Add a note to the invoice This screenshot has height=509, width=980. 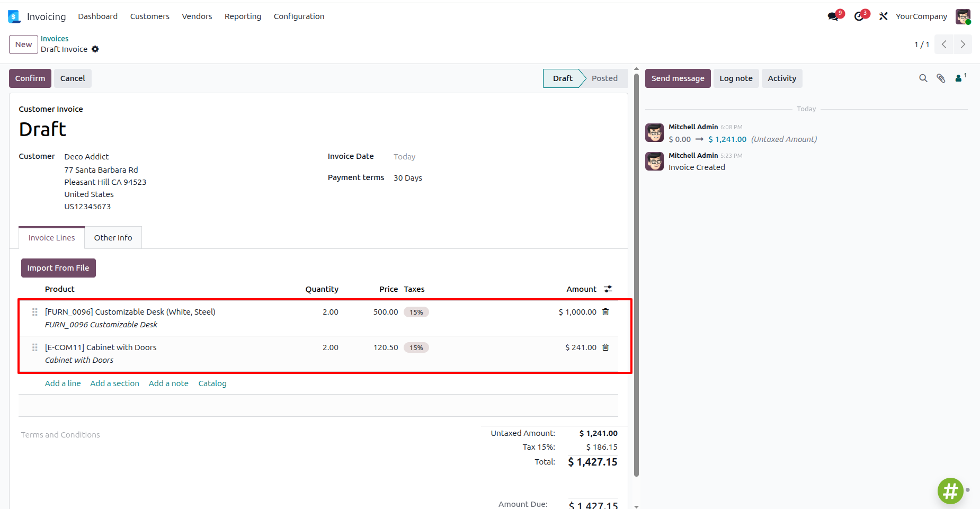[168, 383]
